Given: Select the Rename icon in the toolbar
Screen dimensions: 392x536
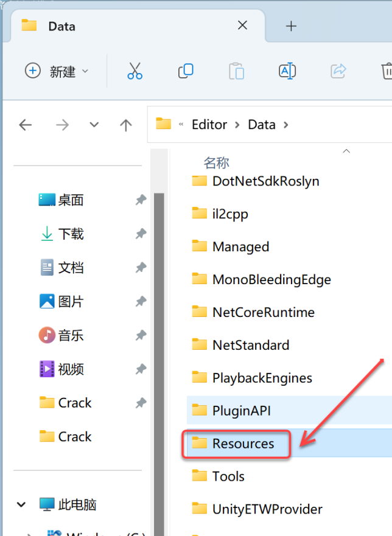Looking at the screenshot, I should click(x=287, y=71).
